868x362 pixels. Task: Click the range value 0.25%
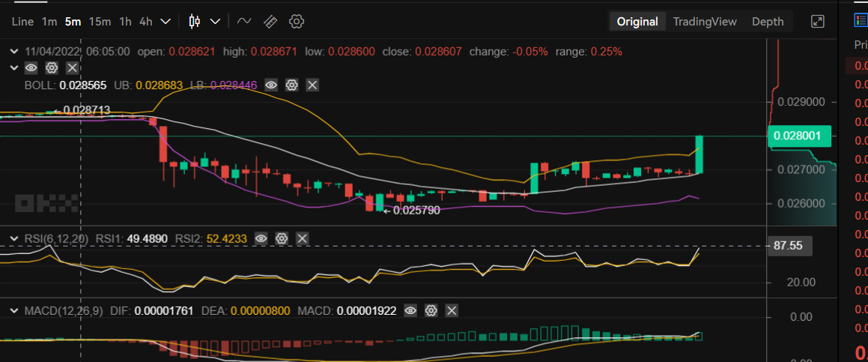pos(606,52)
